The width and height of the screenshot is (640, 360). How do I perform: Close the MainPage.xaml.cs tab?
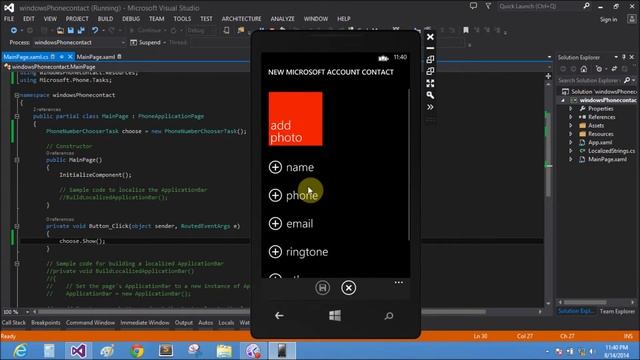[70, 57]
